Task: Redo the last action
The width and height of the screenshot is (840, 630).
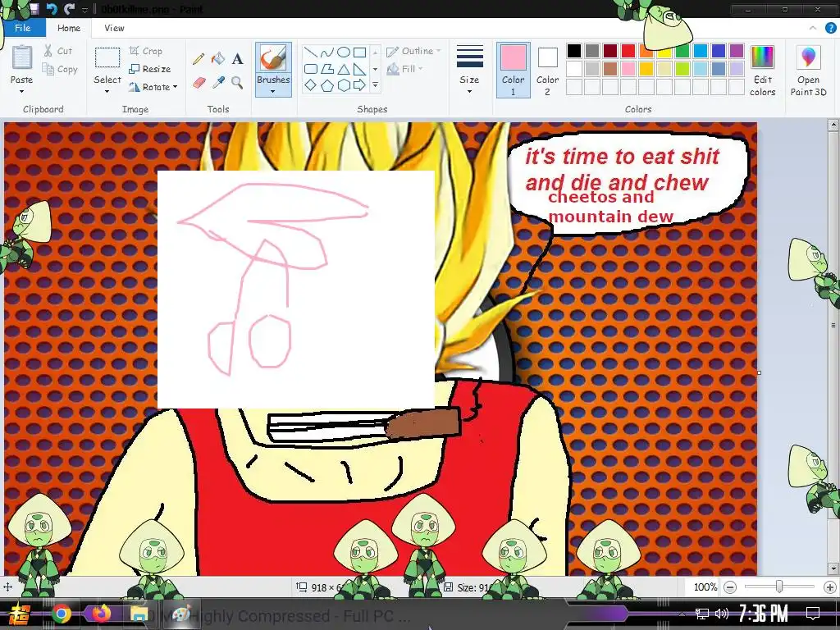Action: pos(69,8)
